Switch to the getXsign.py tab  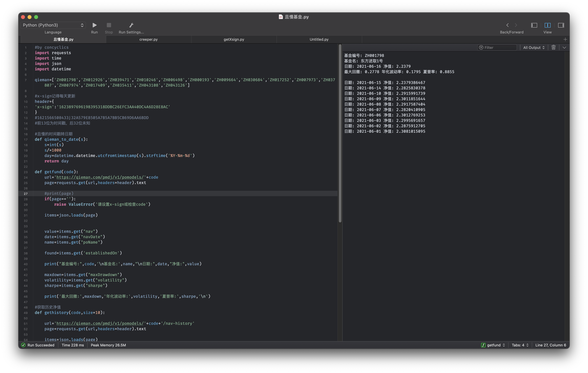234,39
